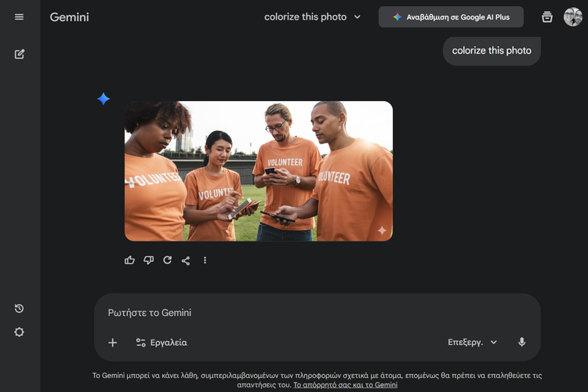
Task: Open the hamburger main menu
Action: pos(20,17)
